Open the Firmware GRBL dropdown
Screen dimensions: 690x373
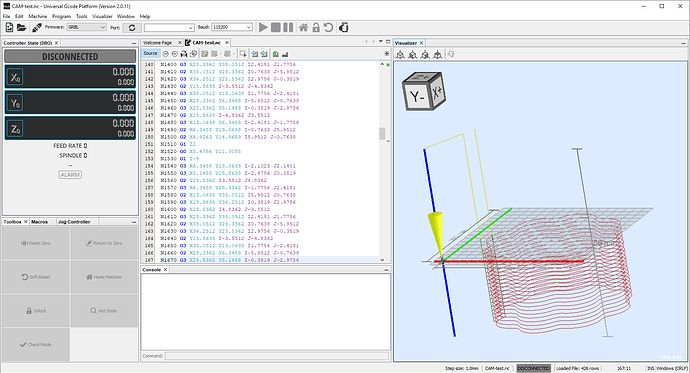(87, 27)
